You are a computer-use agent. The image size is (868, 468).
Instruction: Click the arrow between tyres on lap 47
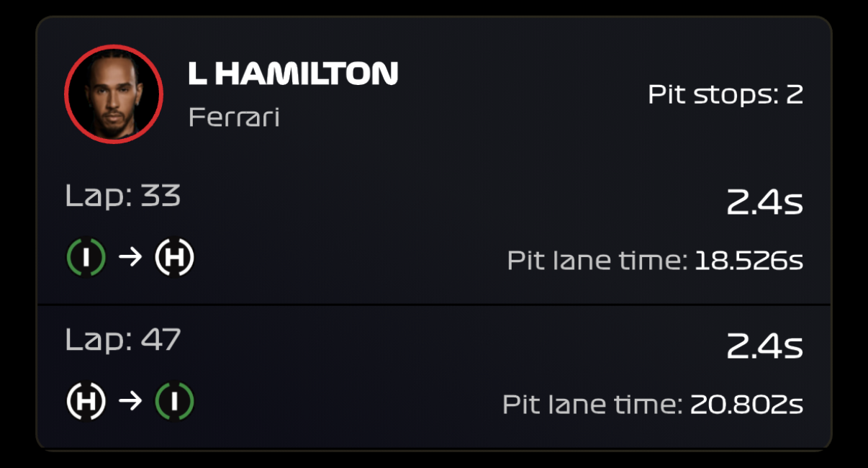point(130,401)
